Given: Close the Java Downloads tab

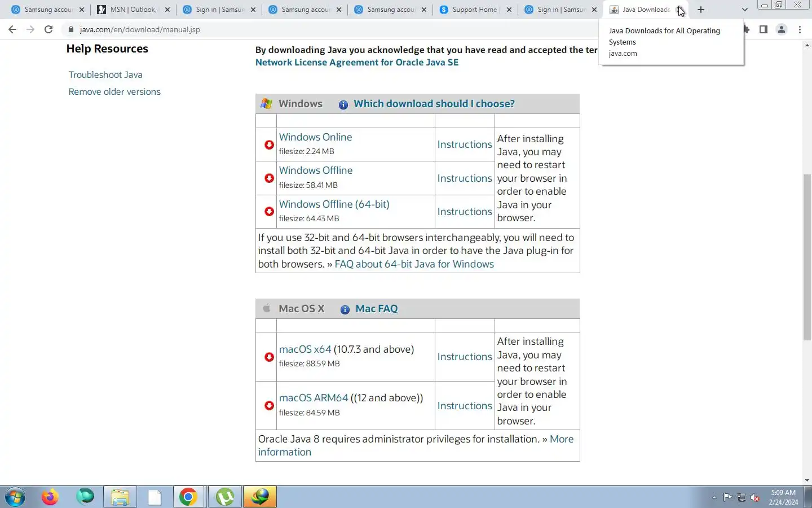Looking at the screenshot, I should pos(680,10).
